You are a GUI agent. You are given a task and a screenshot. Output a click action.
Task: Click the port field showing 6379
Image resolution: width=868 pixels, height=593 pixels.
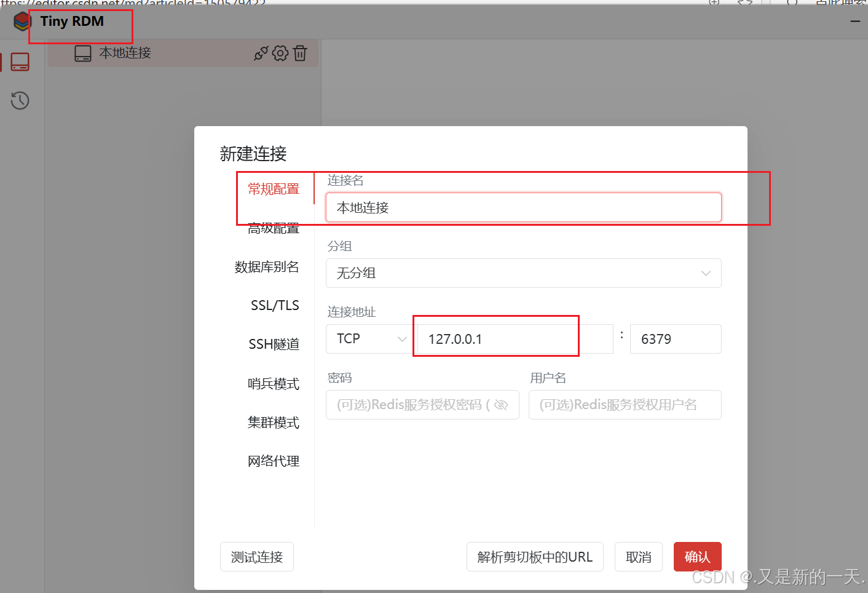676,339
